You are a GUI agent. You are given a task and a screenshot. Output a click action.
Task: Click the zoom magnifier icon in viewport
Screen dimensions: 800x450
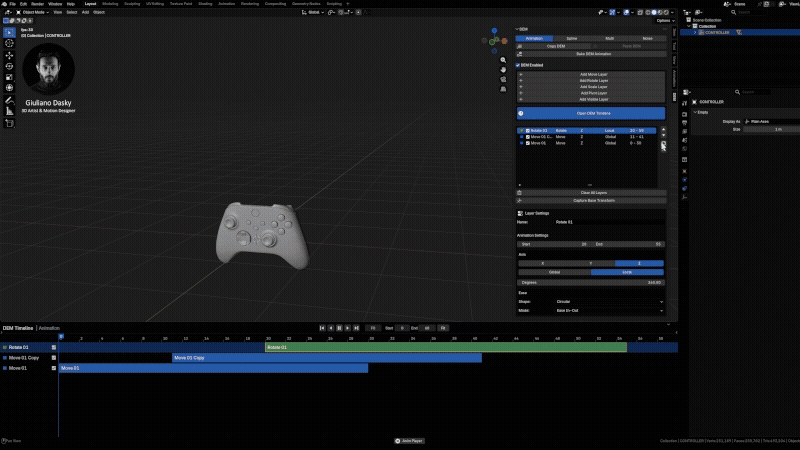(x=503, y=60)
